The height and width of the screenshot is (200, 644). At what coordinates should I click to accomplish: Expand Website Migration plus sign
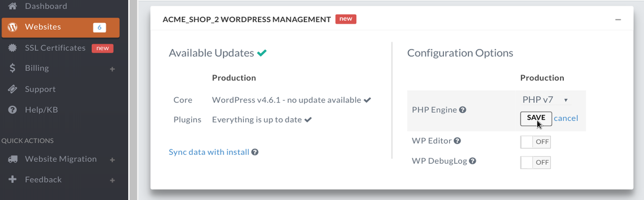(x=112, y=160)
